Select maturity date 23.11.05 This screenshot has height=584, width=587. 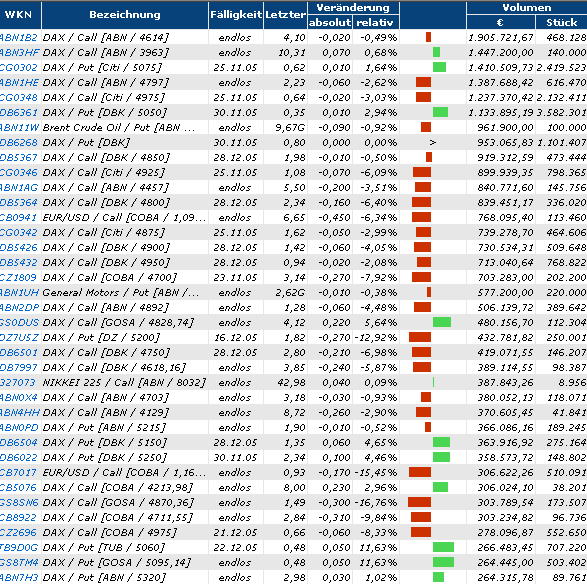[235, 277]
